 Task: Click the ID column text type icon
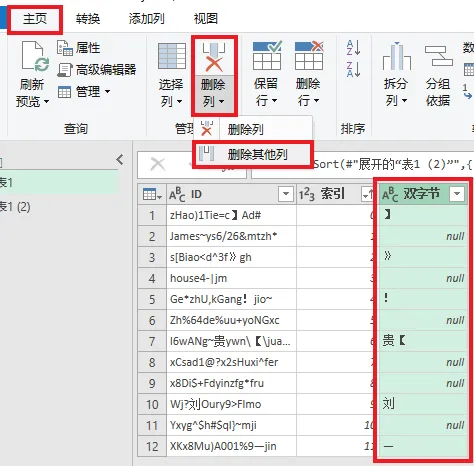tap(177, 194)
